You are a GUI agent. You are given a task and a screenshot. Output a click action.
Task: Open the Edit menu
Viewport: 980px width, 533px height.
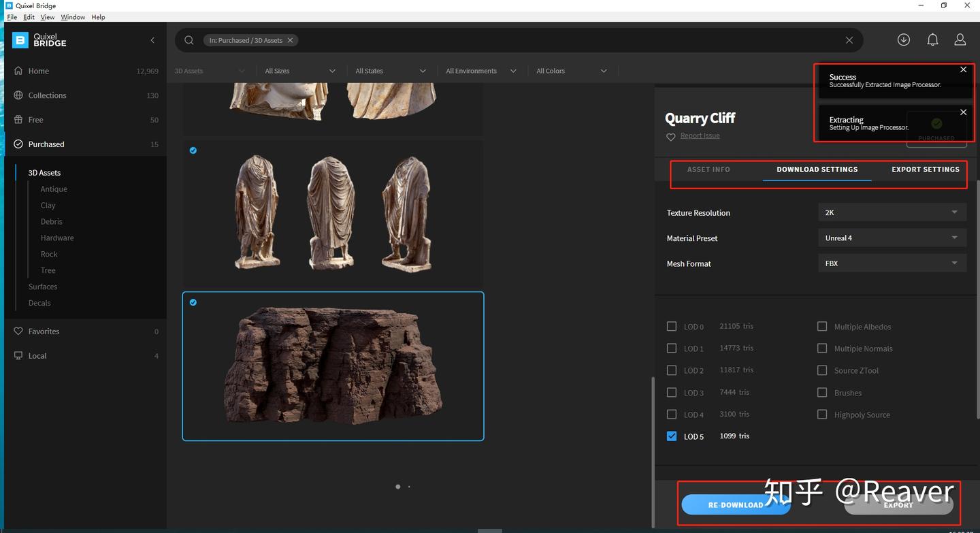pyautogui.click(x=29, y=16)
